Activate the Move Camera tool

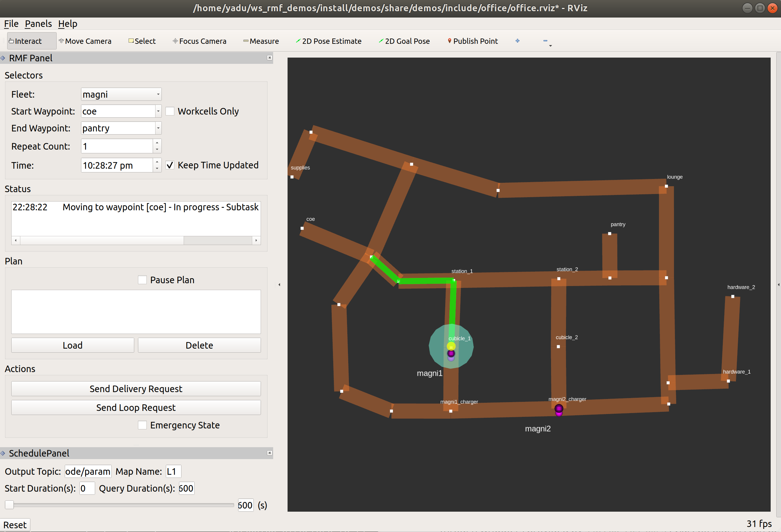pos(85,41)
